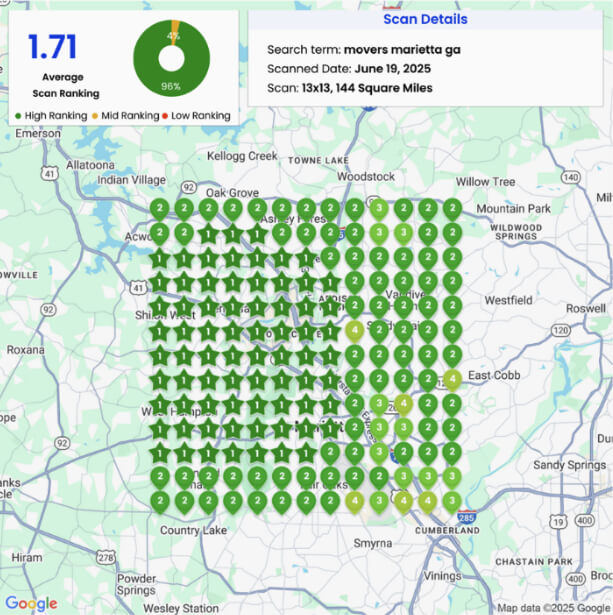Click the Country Lake map label
613x615 pixels.
193,530
